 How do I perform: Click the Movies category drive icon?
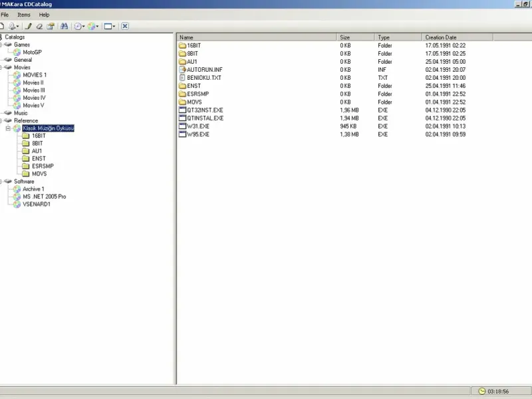tap(8, 67)
